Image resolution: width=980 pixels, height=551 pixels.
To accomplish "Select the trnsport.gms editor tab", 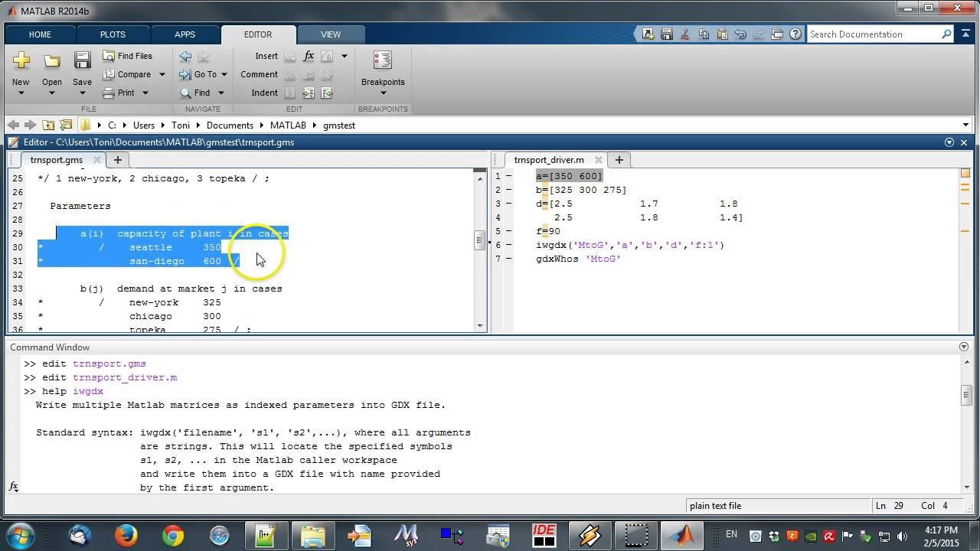I will tap(57, 160).
